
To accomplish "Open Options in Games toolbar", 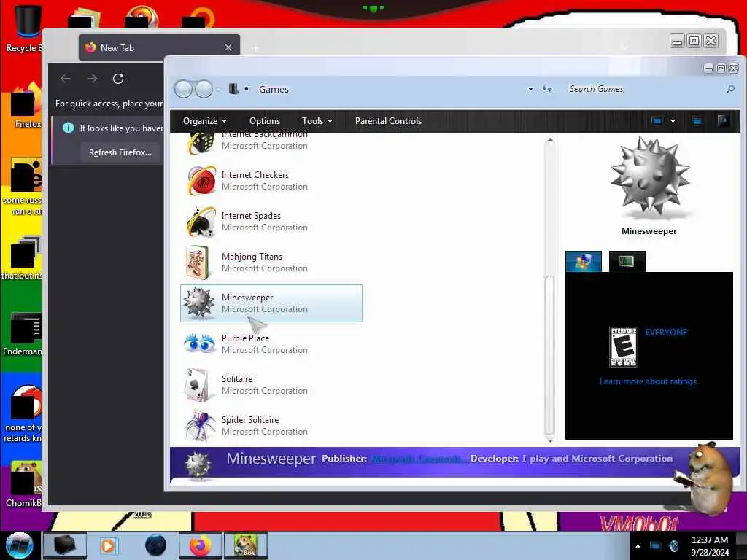I will pyautogui.click(x=265, y=121).
